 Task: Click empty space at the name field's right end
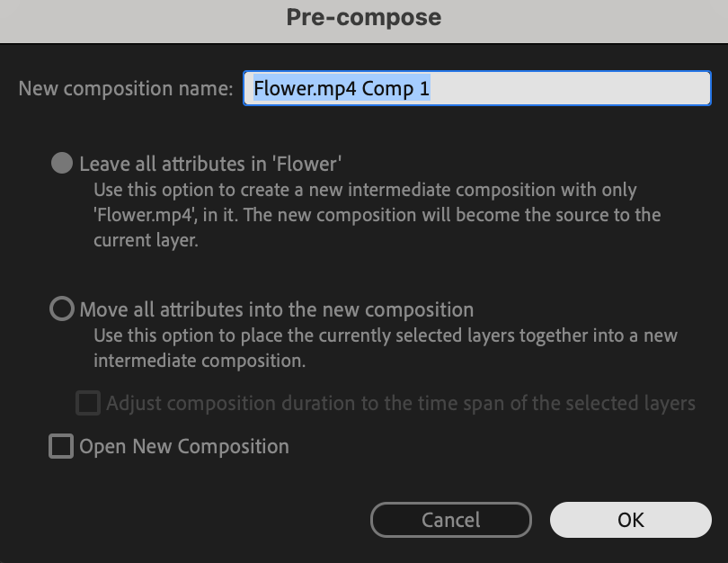click(629, 89)
